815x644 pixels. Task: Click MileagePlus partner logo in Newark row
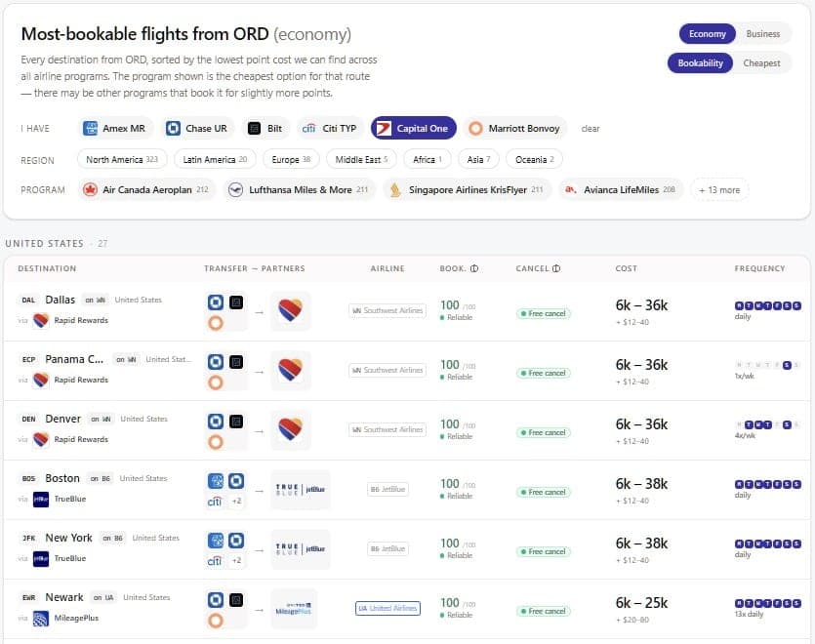[294, 609]
